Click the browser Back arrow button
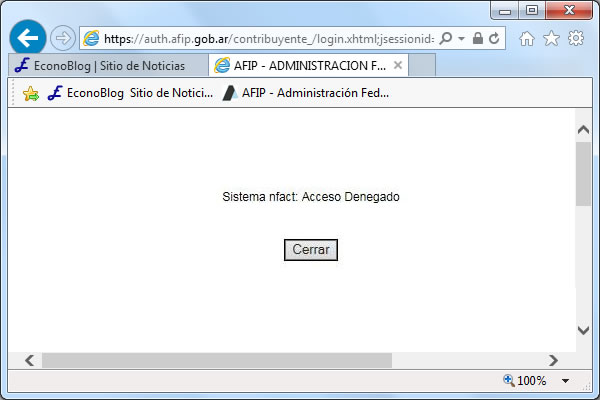This screenshot has height=400, width=600. tap(28, 38)
